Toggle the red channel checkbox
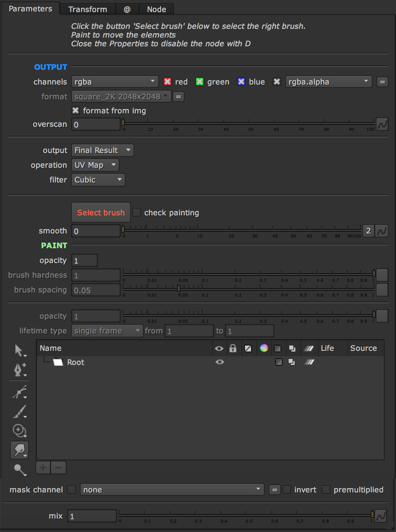The height and width of the screenshot is (532, 396). (167, 82)
